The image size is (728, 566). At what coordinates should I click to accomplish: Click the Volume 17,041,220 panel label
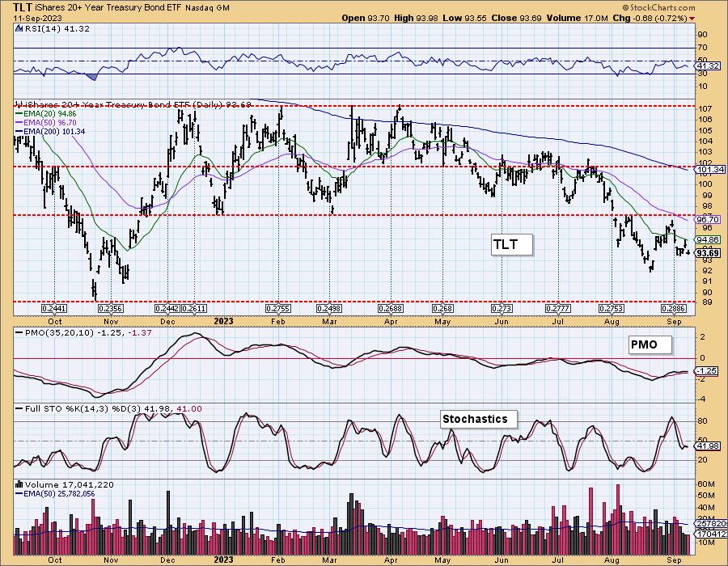click(x=70, y=484)
